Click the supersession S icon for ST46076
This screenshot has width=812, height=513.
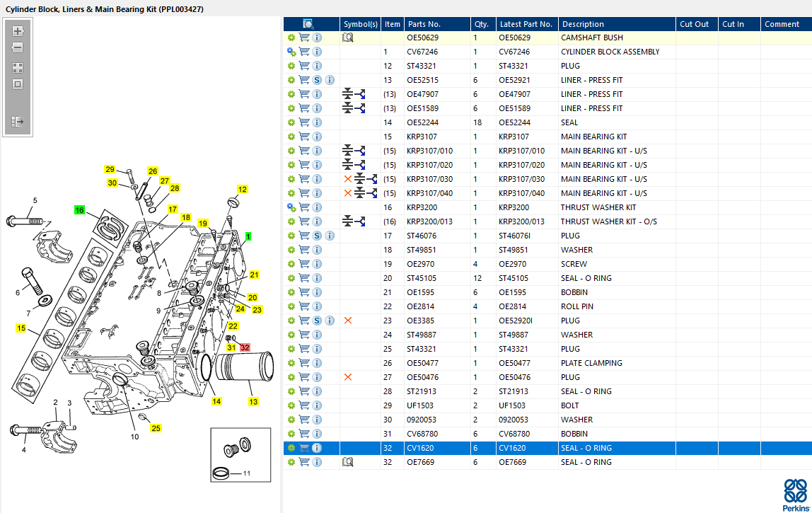pyautogui.click(x=317, y=236)
